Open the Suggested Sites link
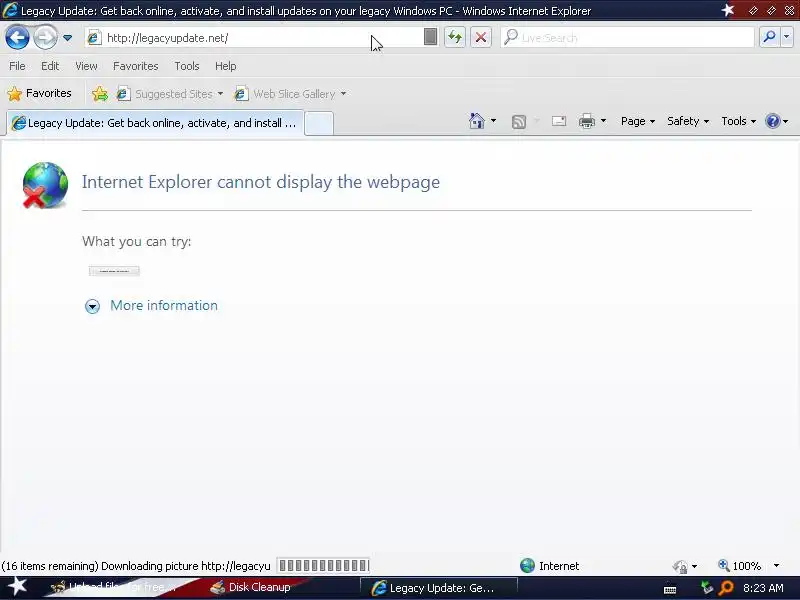 coord(169,94)
